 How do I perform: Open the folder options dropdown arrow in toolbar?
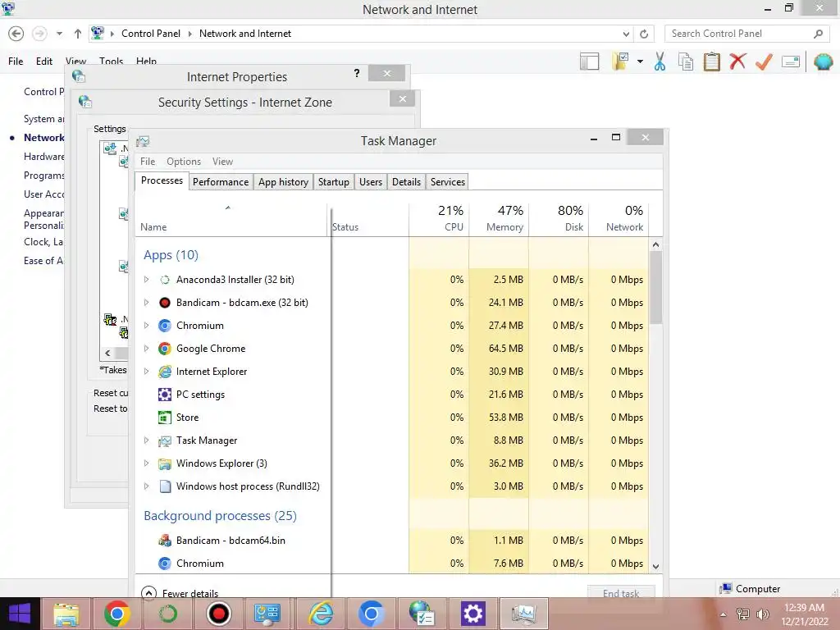(640, 62)
